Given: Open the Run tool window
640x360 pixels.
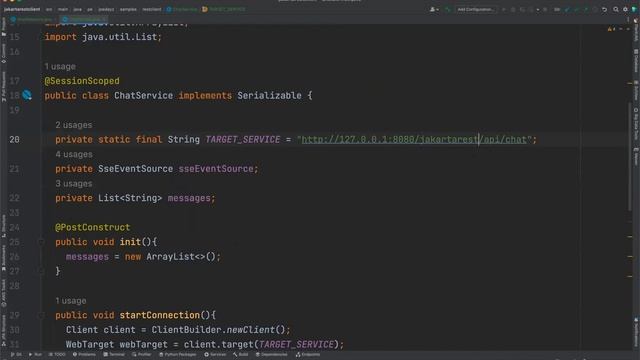Looking at the screenshot, I should (x=36, y=354).
